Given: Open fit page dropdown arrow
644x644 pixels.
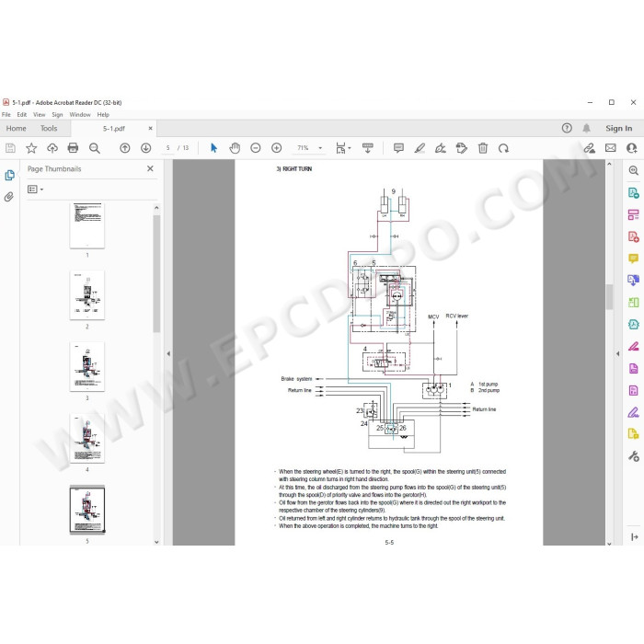Looking at the screenshot, I should click(350, 148).
